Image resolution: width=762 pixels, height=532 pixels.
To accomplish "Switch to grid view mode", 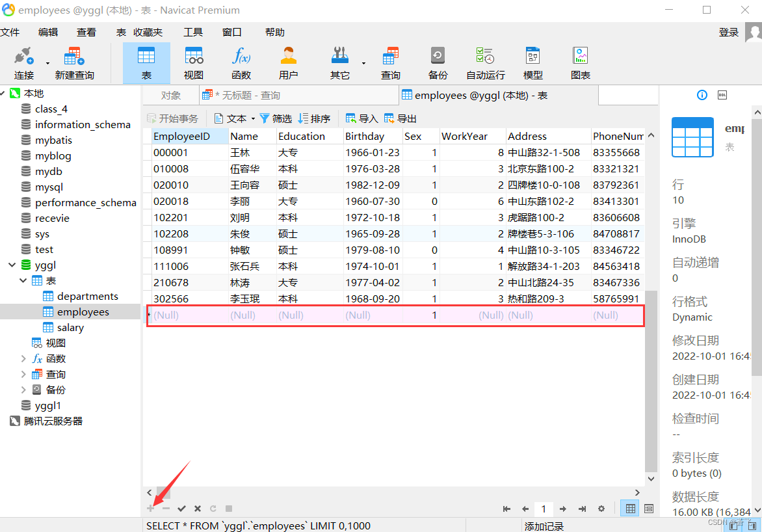I will [x=629, y=509].
